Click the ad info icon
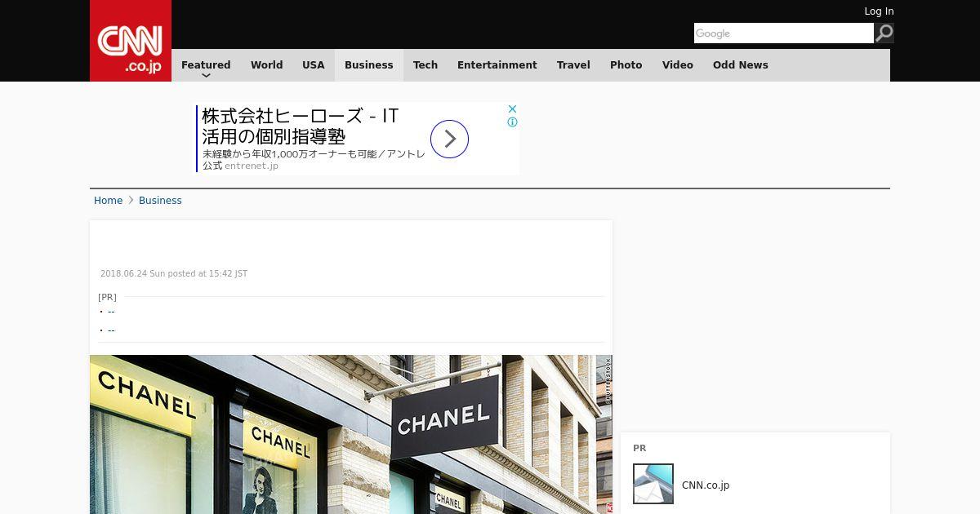The width and height of the screenshot is (980, 514). click(512, 122)
